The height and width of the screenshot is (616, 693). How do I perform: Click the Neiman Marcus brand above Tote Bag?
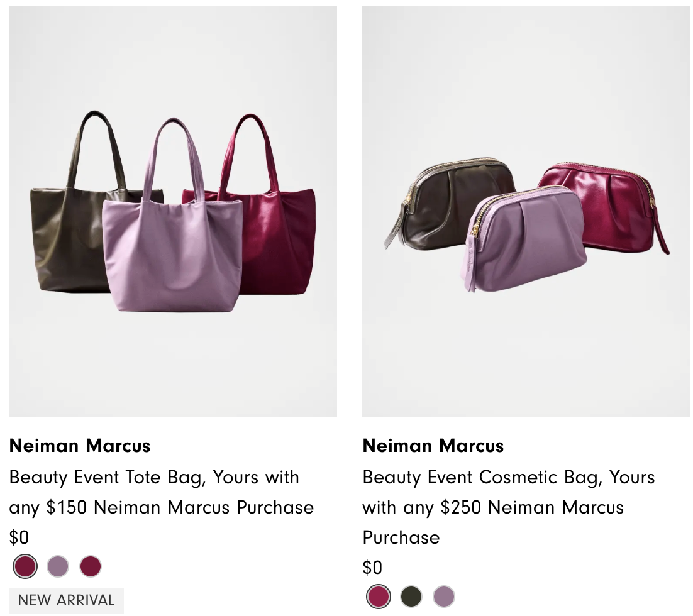(80, 446)
